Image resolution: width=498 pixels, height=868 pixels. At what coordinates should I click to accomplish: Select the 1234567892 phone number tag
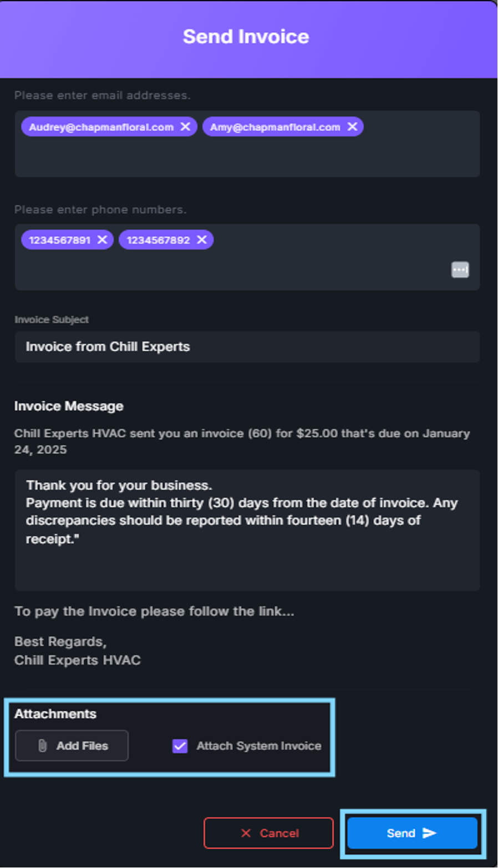[158, 240]
